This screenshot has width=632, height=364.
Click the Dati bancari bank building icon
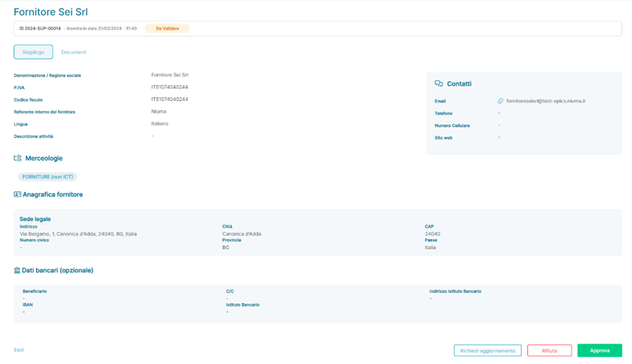click(17, 271)
